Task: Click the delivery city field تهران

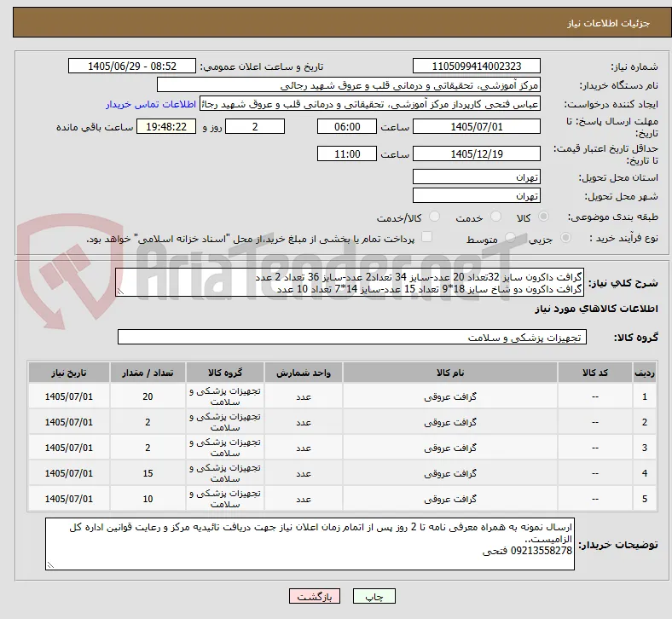Action: click(x=477, y=196)
